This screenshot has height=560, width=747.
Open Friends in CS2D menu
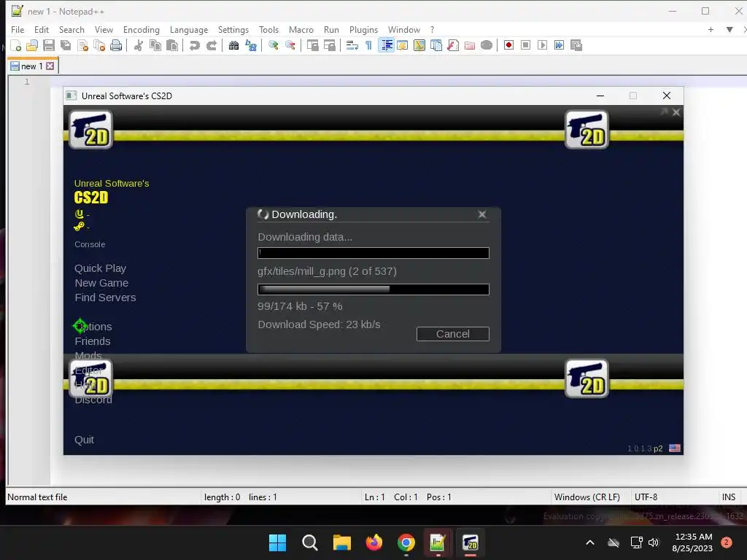(x=93, y=341)
